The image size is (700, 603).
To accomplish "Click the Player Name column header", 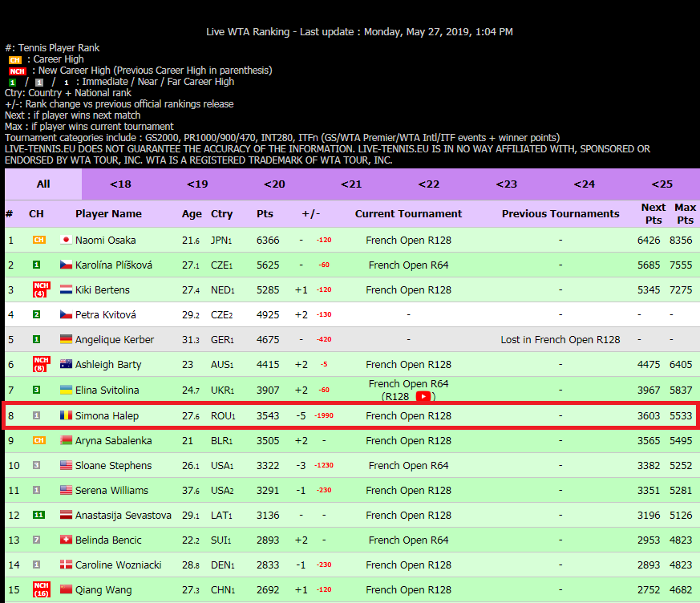I will click(x=108, y=213).
